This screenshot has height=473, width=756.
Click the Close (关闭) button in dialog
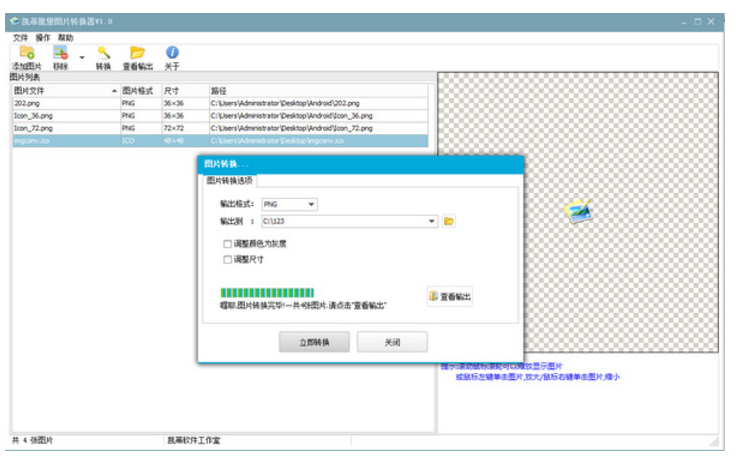pos(392,342)
